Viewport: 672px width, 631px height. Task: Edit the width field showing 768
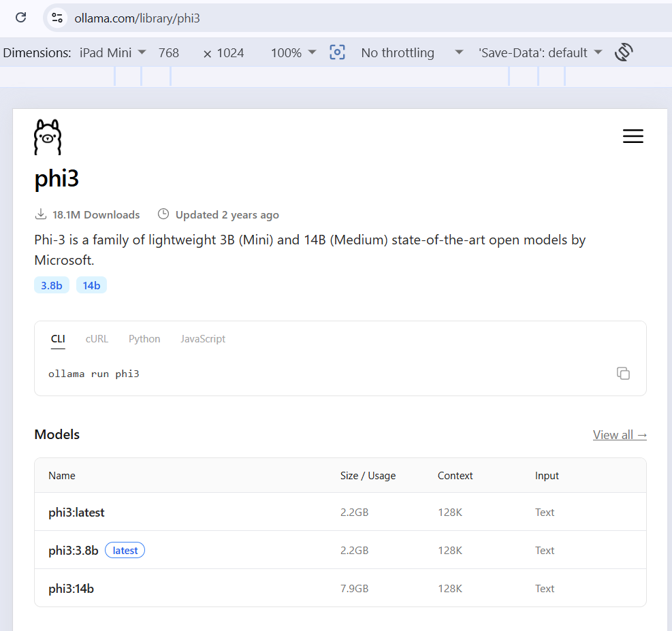point(169,52)
